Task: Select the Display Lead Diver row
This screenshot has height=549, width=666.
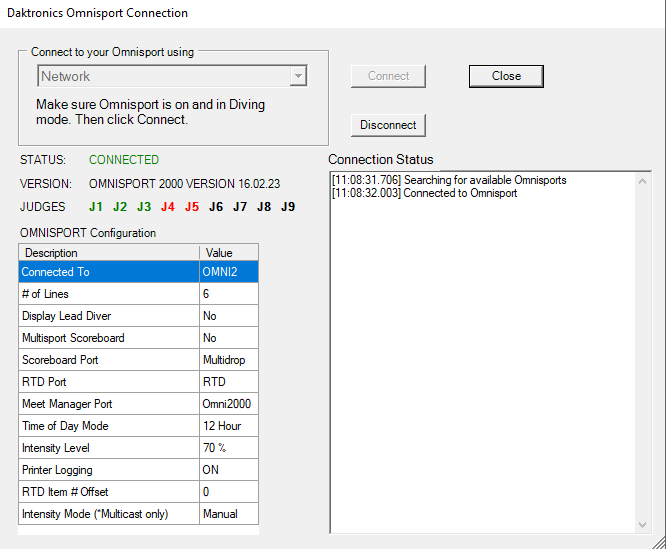Action: tap(138, 316)
